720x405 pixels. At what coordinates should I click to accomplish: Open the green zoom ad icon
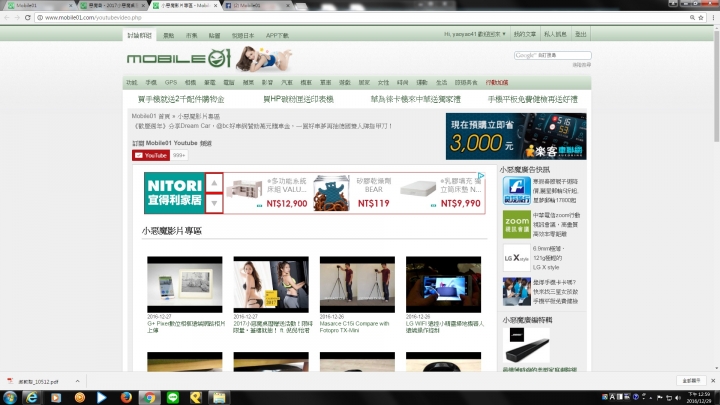click(517, 224)
